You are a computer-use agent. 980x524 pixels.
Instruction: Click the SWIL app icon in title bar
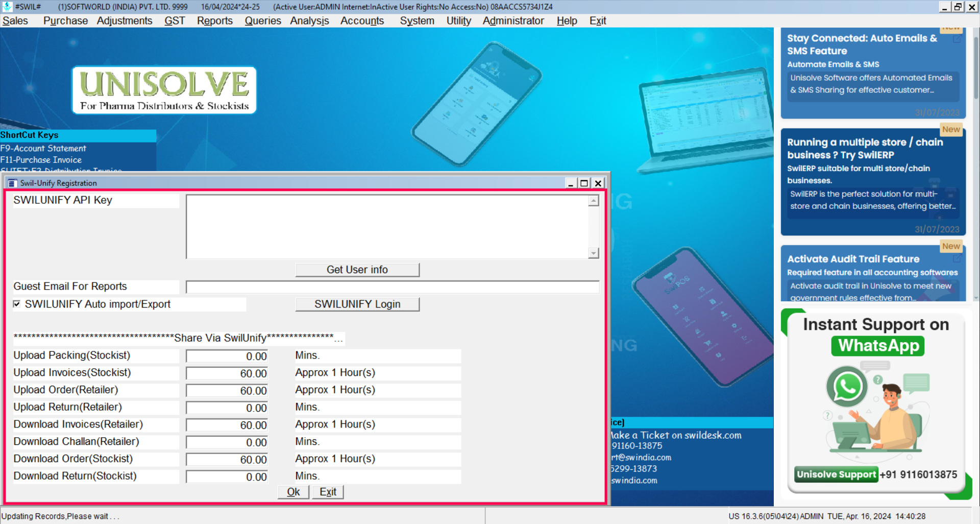(x=7, y=7)
